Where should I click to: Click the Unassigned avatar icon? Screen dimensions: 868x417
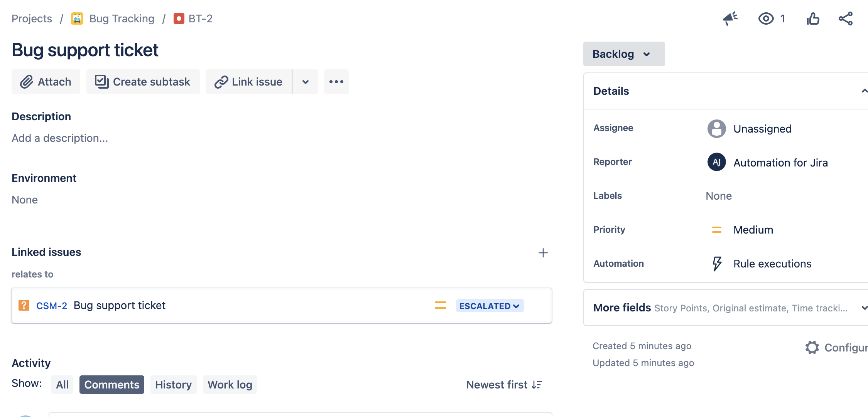(716, 129)
